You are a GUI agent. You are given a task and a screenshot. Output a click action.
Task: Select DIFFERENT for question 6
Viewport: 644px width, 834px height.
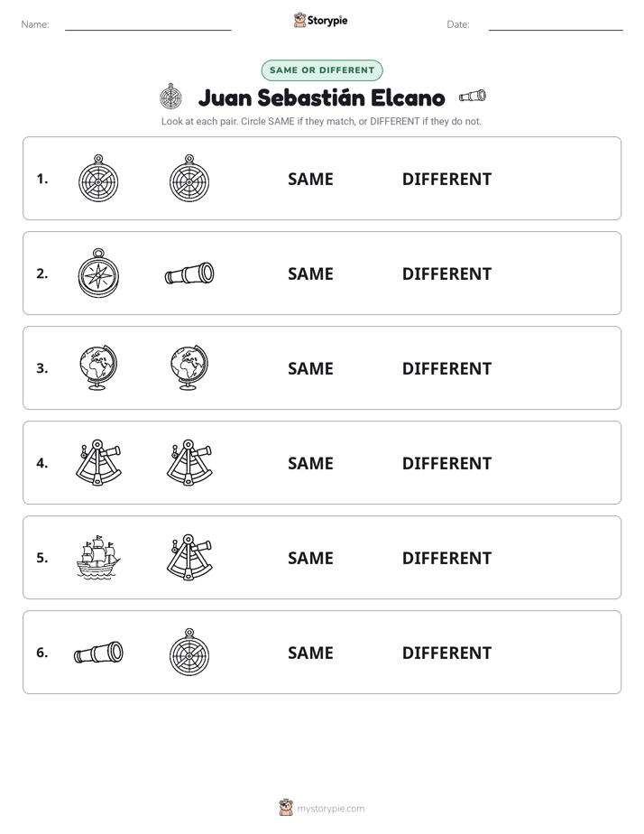[x=446, y=653]
